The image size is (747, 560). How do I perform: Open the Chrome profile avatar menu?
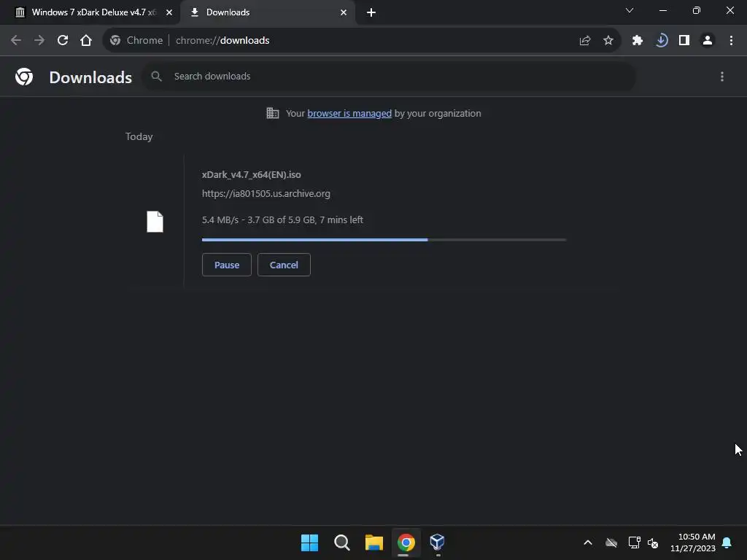tap(708, 41)
